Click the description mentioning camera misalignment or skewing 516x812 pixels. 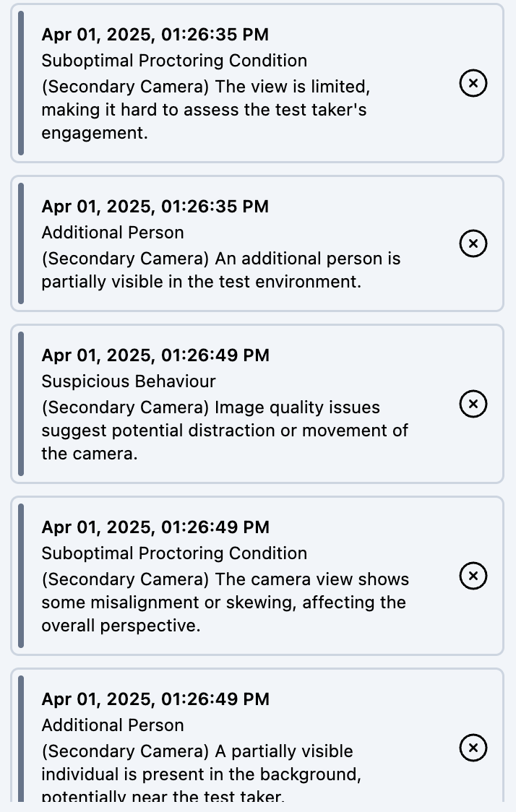click(224, 602)
